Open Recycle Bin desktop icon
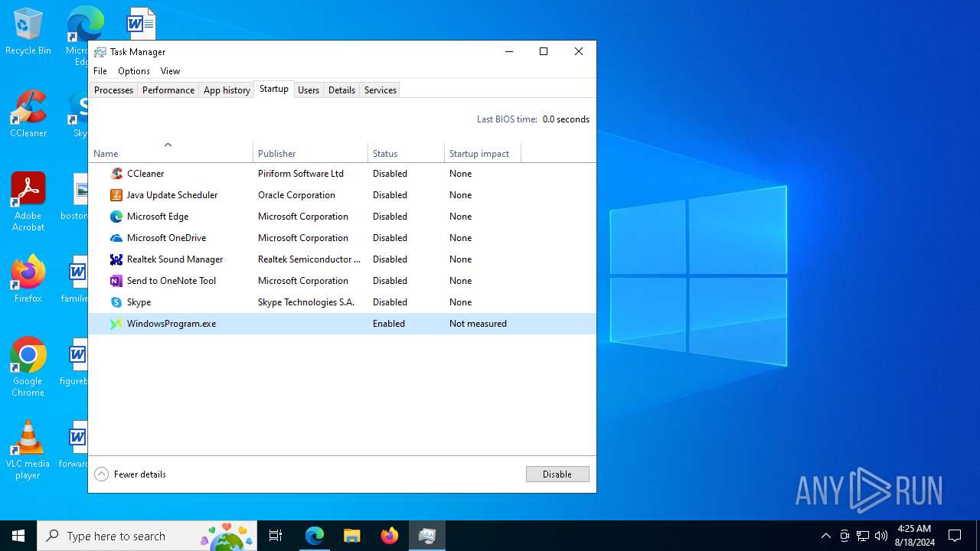 coord(28,32)
